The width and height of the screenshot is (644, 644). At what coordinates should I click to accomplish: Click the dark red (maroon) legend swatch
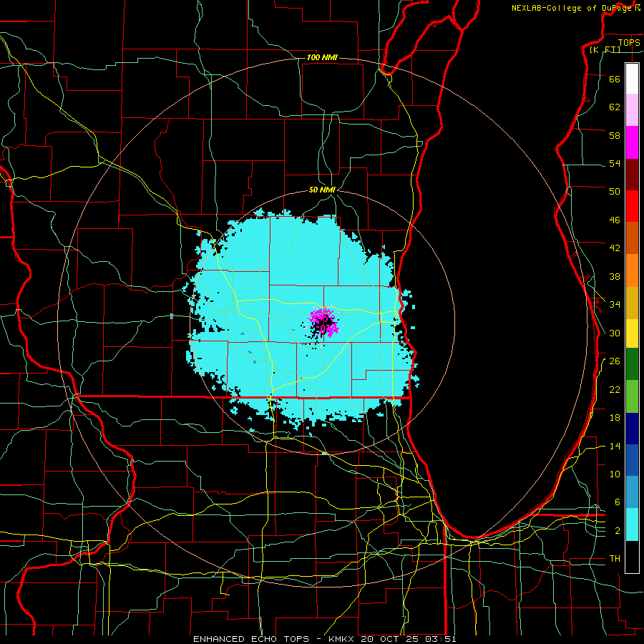click(x=632, y=174)
